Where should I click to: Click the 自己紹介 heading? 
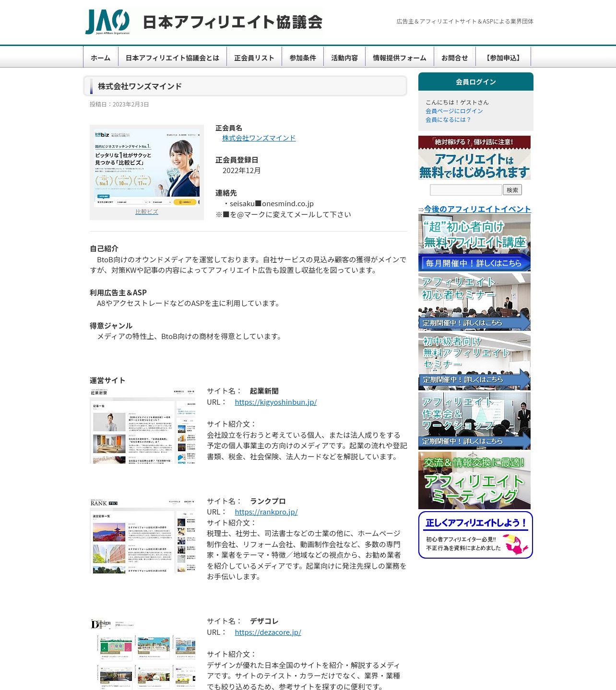(104, 248)
